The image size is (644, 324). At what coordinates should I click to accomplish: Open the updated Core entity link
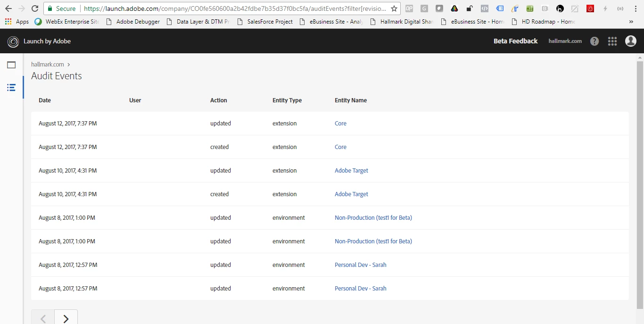coord(340,124)
